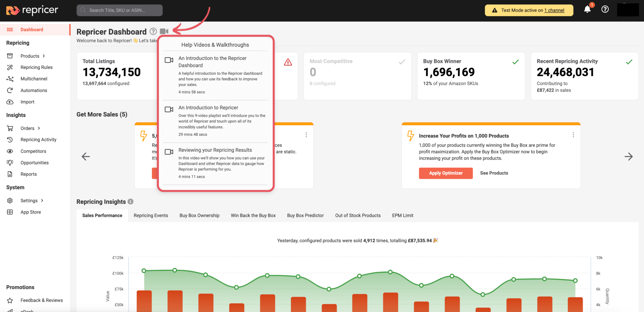Expand the Settings submenu chevron
Image resolution: width=644 pixels, height=312 pixels.
click(x=42, y=201)
